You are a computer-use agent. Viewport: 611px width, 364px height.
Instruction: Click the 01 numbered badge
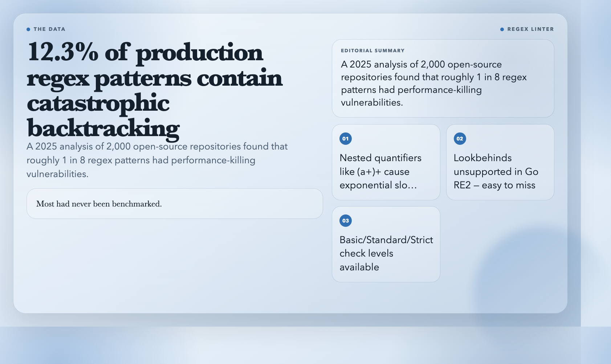click(345, 139)
